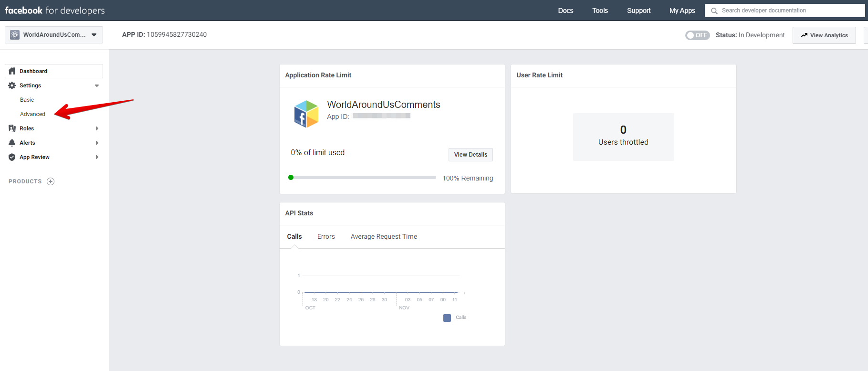Click the APP ID number text
The height and width of the screenshot is (371, 868).
pyautogui.click(x=177, y=34)
